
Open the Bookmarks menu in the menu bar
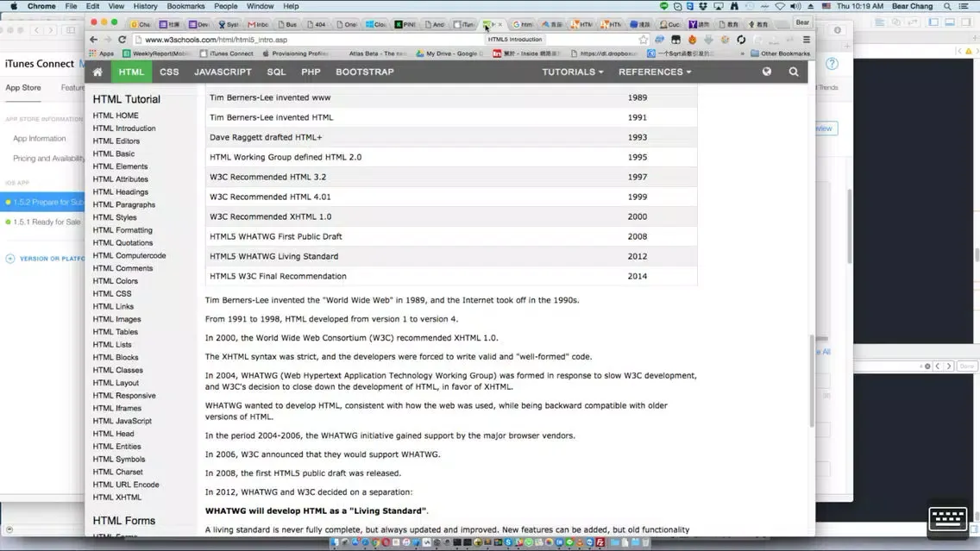[185, 6]
